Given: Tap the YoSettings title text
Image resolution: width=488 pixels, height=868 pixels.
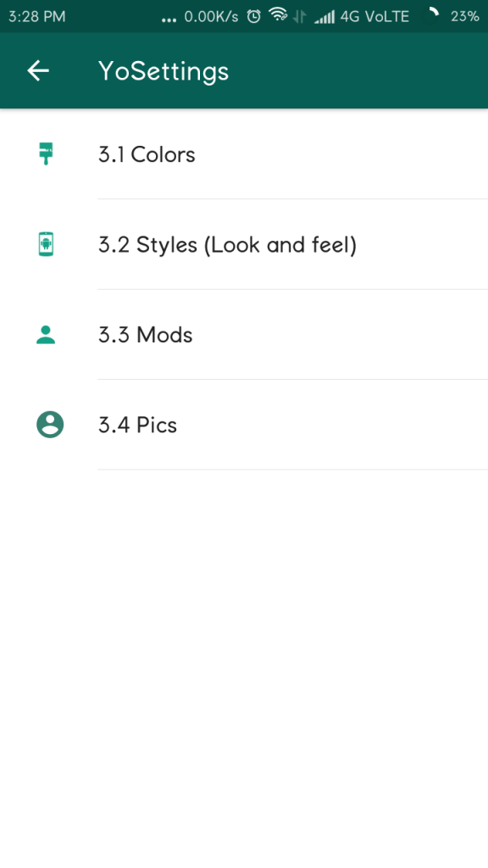Looking at the screenshot, I should (164, 71).
